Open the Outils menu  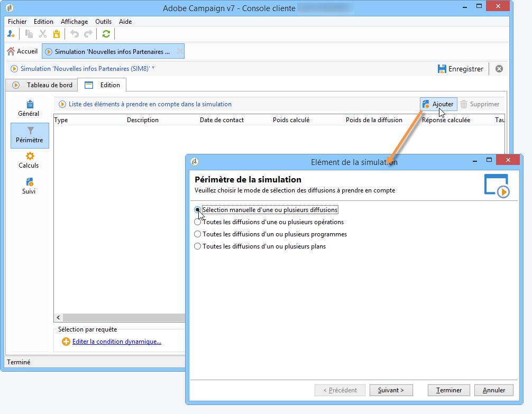click(x=103, y=21)
